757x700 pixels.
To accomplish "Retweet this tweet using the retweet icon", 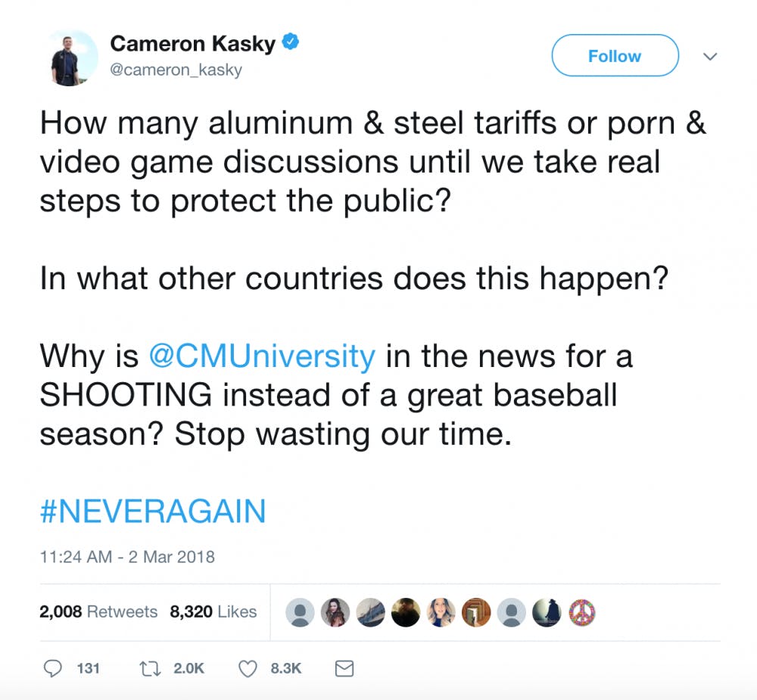I will pyautogui.click(x=152, y=668).
